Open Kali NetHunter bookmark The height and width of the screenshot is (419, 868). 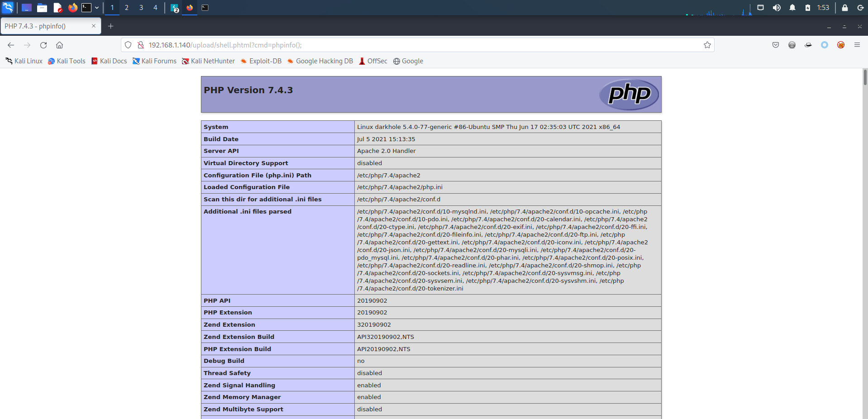(x=208, y=61)
